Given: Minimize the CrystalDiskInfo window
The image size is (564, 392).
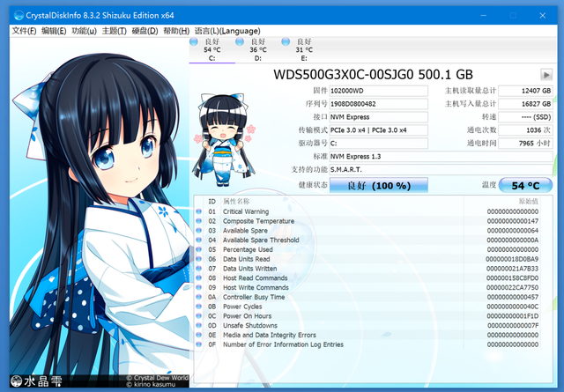Looking at the screenshot, I should [484, 16].
